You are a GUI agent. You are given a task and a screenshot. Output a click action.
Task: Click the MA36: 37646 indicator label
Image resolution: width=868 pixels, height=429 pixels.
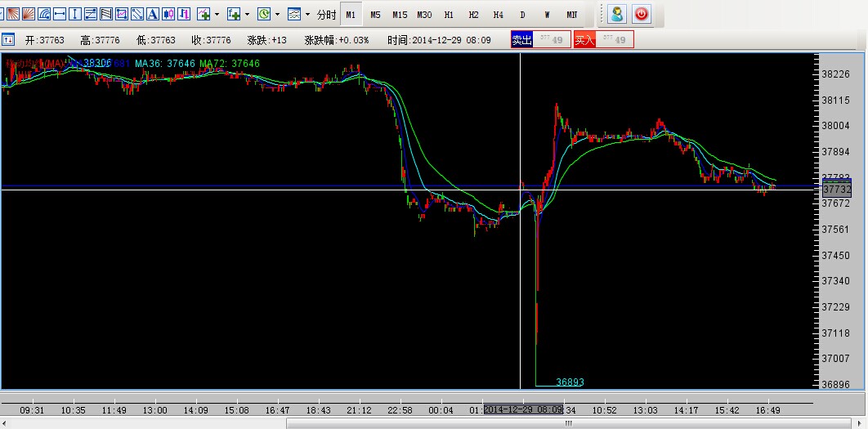coord(165,64)
